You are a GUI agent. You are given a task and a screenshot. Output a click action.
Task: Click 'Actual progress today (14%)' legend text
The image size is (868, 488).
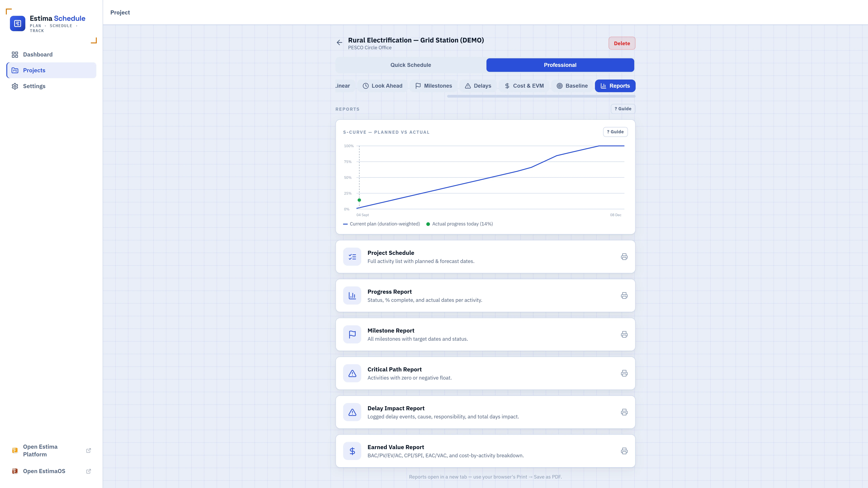[x=462, y=224]
